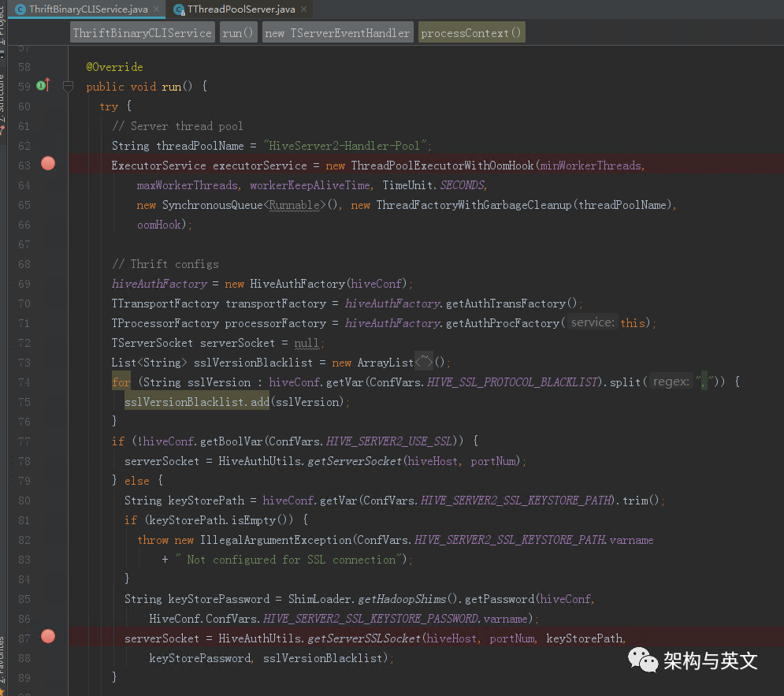Close the ThriftBinaryCLIService.java tab
Viewport: 784px width, 696px height.
pos(157,9)
